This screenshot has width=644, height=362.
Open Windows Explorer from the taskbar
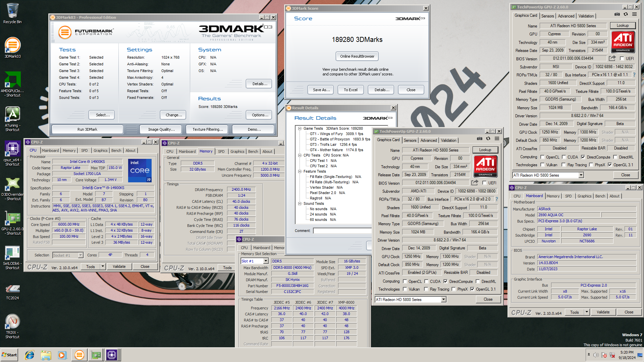tap(46, 355)
